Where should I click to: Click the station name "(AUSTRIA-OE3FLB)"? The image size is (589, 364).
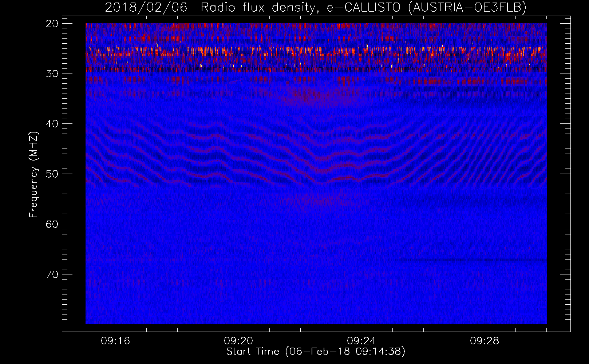point(467,7)
